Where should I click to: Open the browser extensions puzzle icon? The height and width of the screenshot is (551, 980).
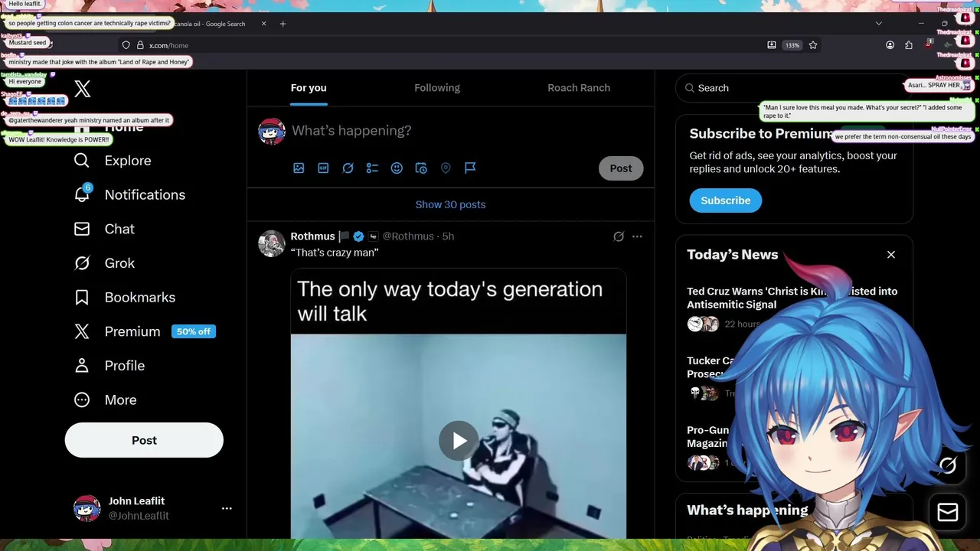pyautogui.click(x=909, y=45)
